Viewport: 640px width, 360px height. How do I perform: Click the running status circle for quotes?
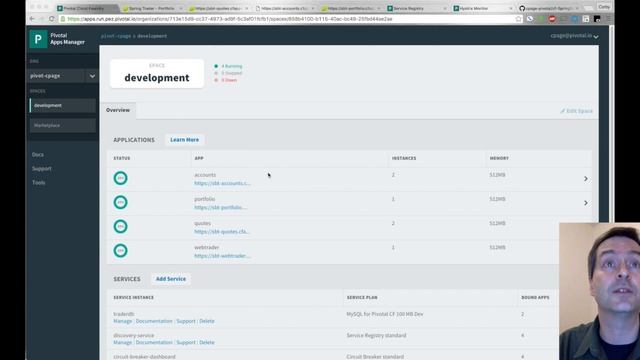(120, 226)
